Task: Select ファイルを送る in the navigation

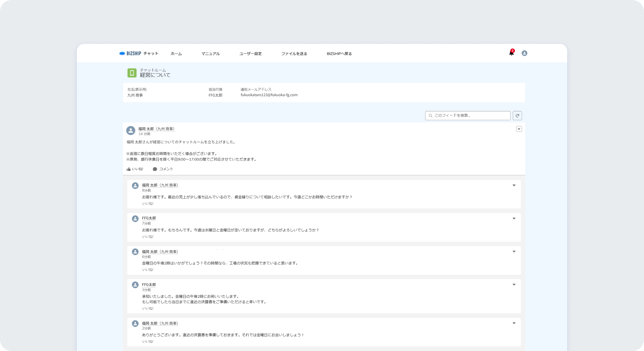Action: 294,54
